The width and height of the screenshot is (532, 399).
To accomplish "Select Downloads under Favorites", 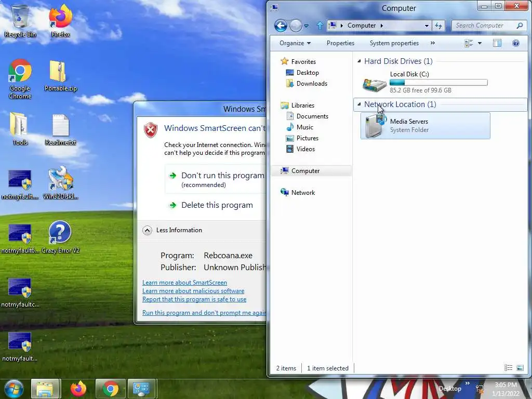I will click(307, 84).
